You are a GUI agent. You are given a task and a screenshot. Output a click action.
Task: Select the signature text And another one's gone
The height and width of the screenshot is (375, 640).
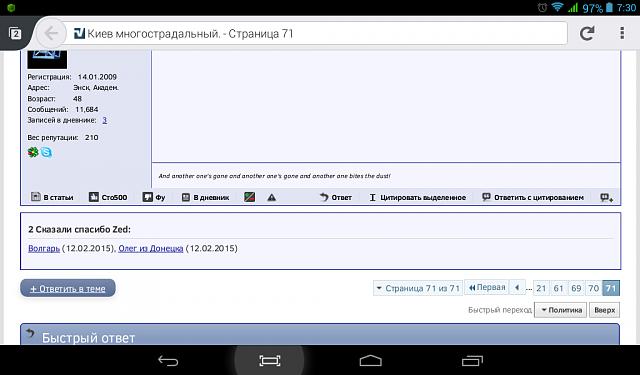(275, 176)
